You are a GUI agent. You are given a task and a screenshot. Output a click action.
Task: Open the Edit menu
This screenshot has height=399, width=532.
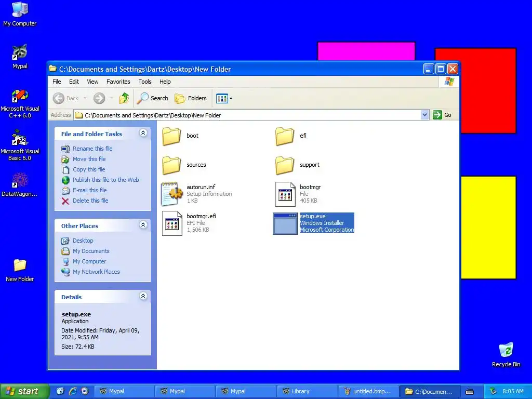(74, 82)
